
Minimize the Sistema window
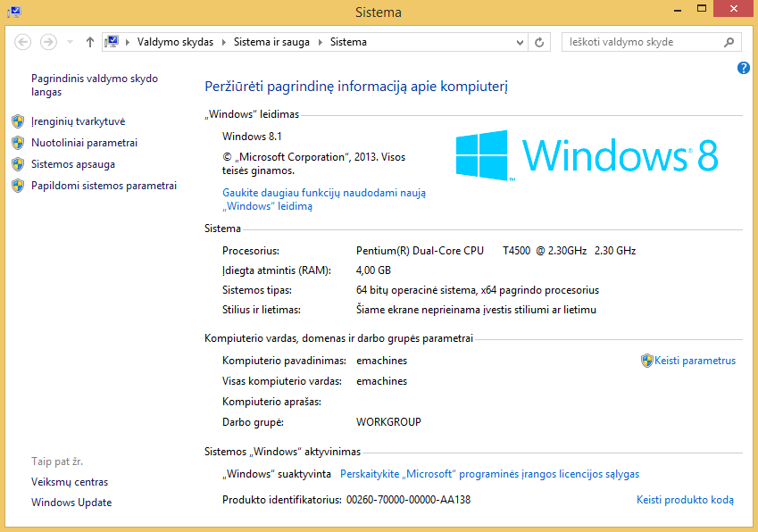pyautogui.click(x=678, y=9)
